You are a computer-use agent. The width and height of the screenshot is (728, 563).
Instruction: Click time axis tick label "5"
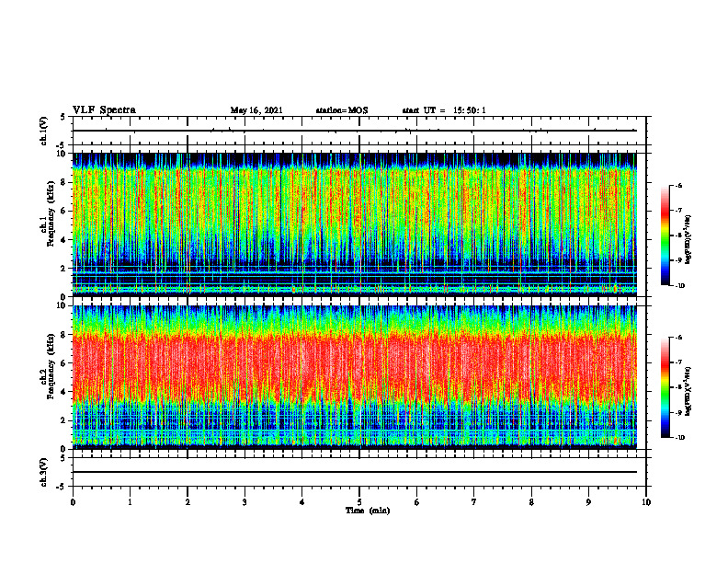pos(359,502)
